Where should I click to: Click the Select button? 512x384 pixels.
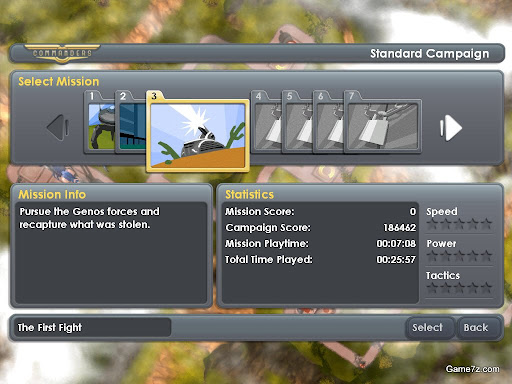pos(429,327)
